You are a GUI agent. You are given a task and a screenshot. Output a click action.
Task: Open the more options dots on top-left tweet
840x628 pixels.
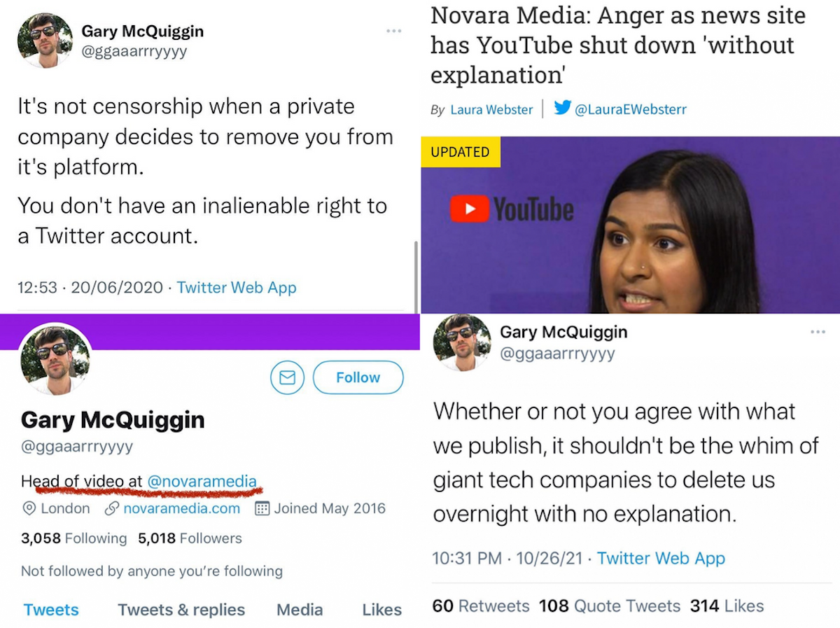[394, 31]
